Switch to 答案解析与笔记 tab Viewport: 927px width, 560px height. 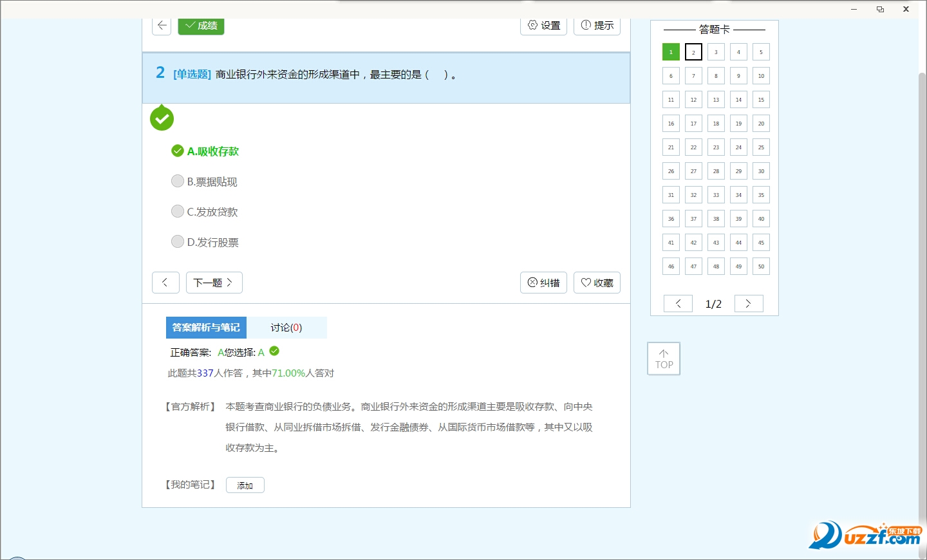[x=206, y=328]
